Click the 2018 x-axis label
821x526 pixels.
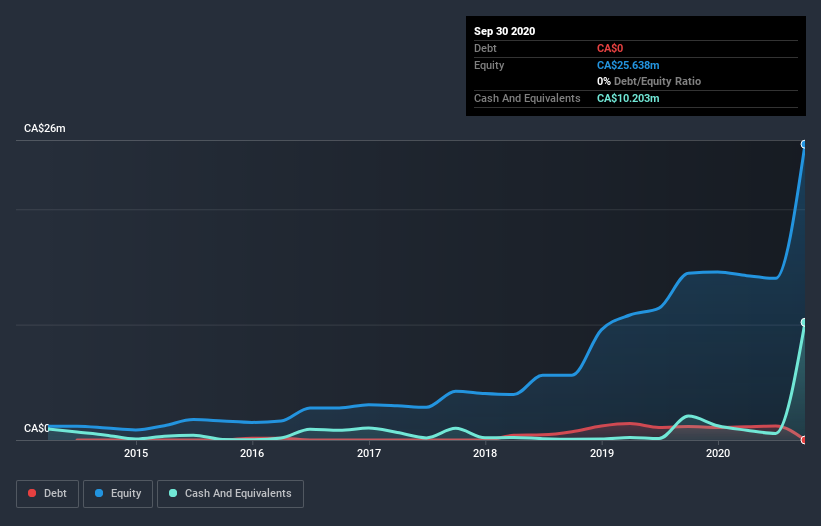pos(485,453)
